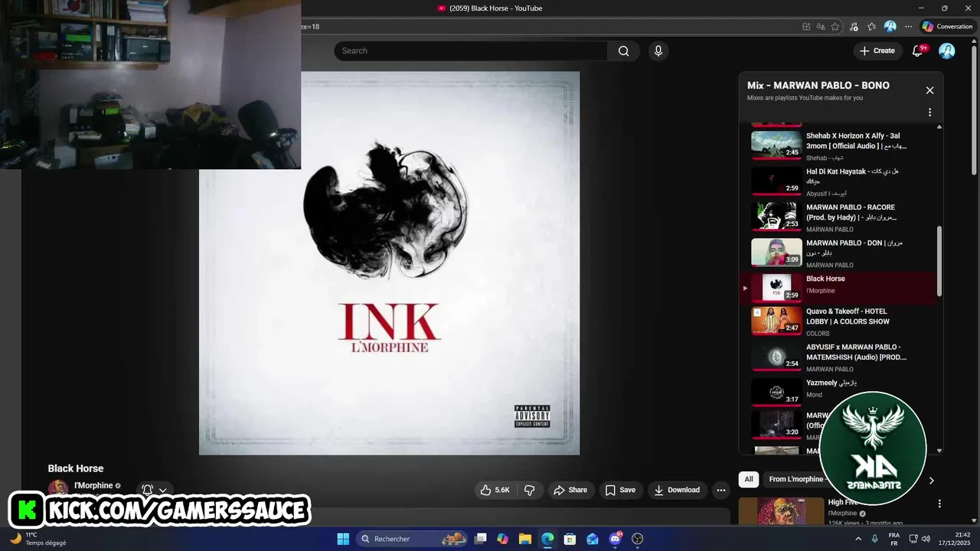Like the video with 5.6K thumbs-up

coord(495,490)
